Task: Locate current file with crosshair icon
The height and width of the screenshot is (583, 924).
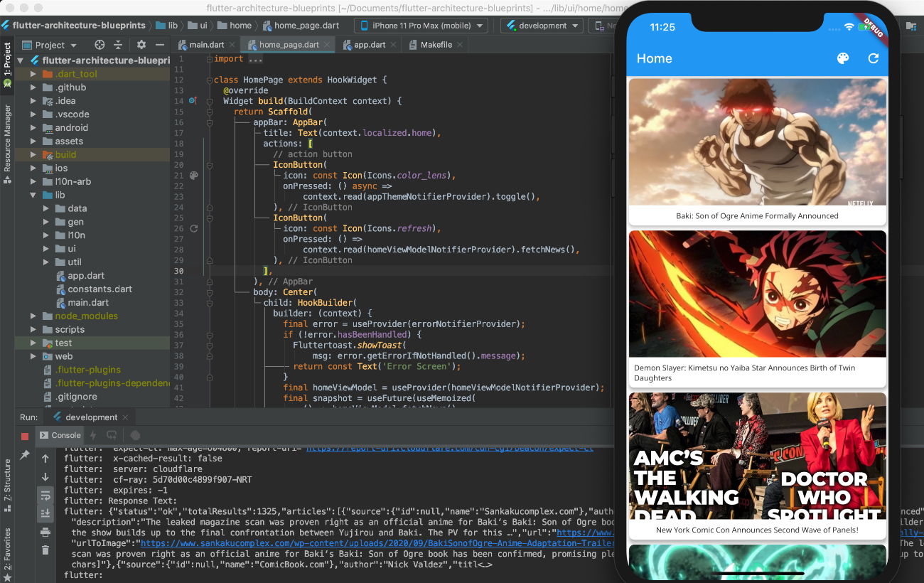Action: pos(100,45)
